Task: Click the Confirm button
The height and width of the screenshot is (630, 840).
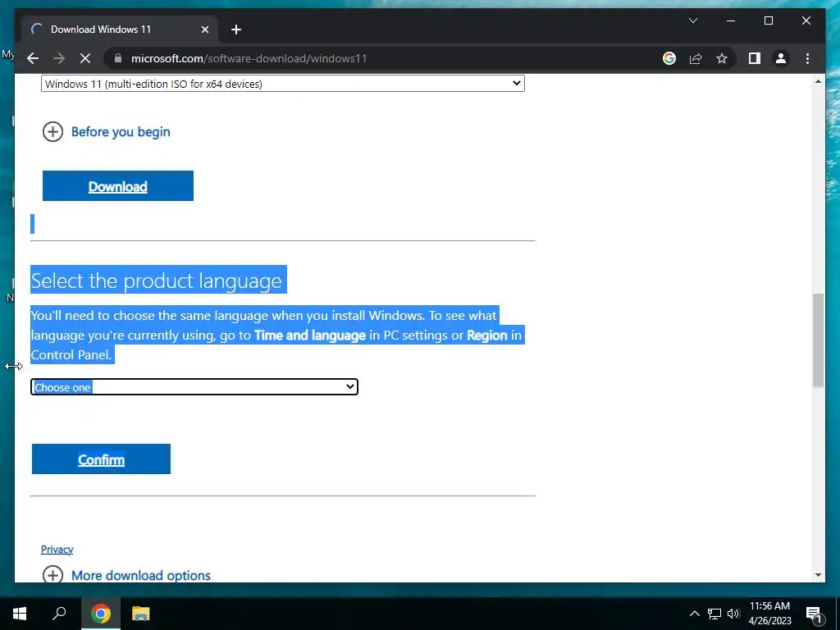Action: [x=101, y=459]
